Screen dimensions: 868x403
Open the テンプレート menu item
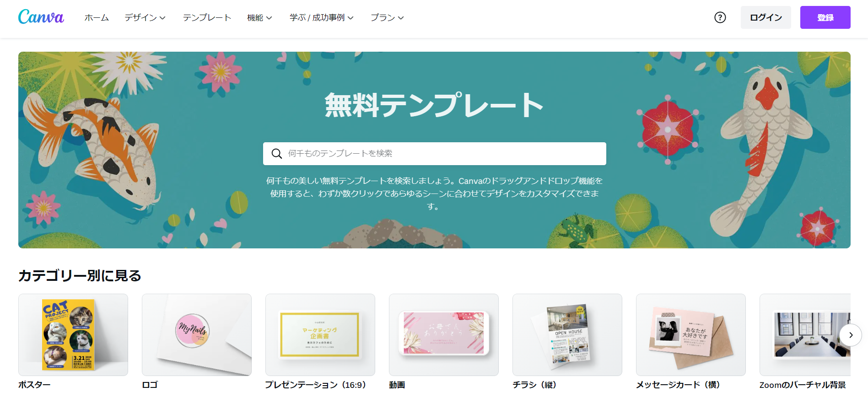[x=207, y=17]
